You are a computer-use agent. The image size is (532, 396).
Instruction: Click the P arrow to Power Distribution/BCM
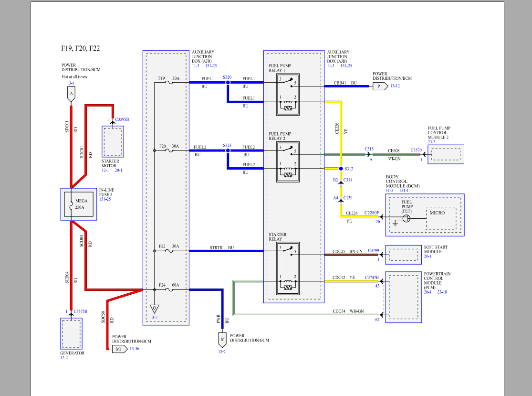coord(378,86)
